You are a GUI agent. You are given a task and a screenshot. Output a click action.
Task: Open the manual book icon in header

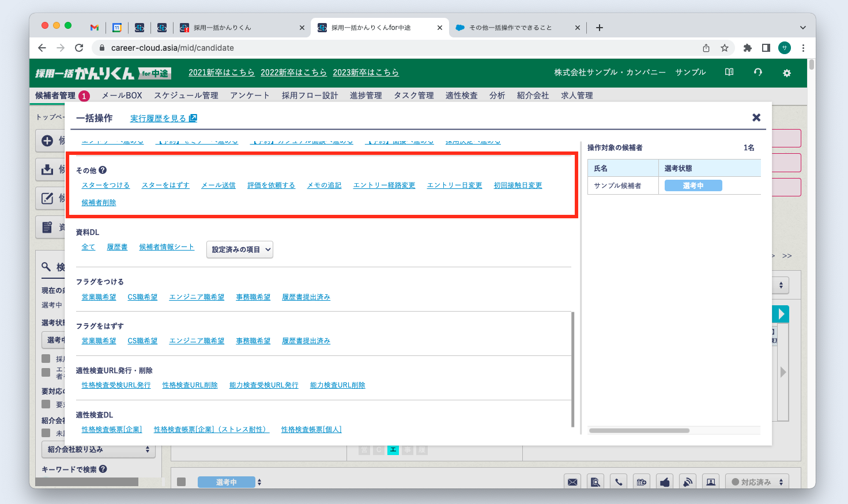pyautogui.click(x=729, y=73)
